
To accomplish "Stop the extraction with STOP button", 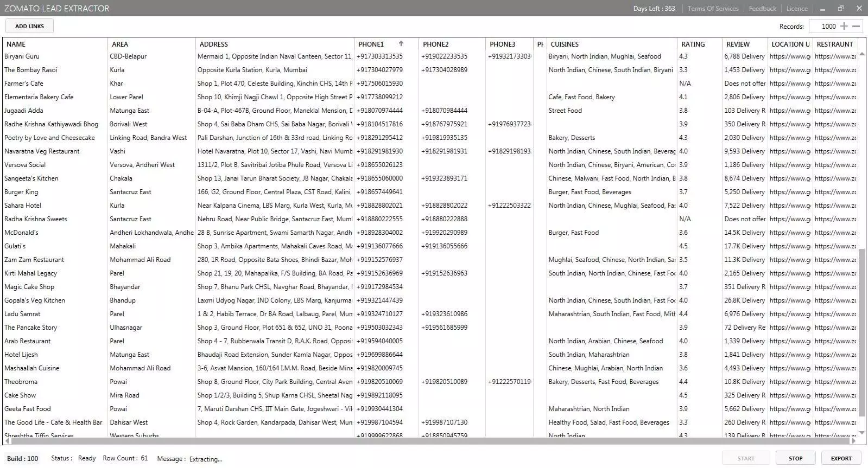I will tap(795, 458).
